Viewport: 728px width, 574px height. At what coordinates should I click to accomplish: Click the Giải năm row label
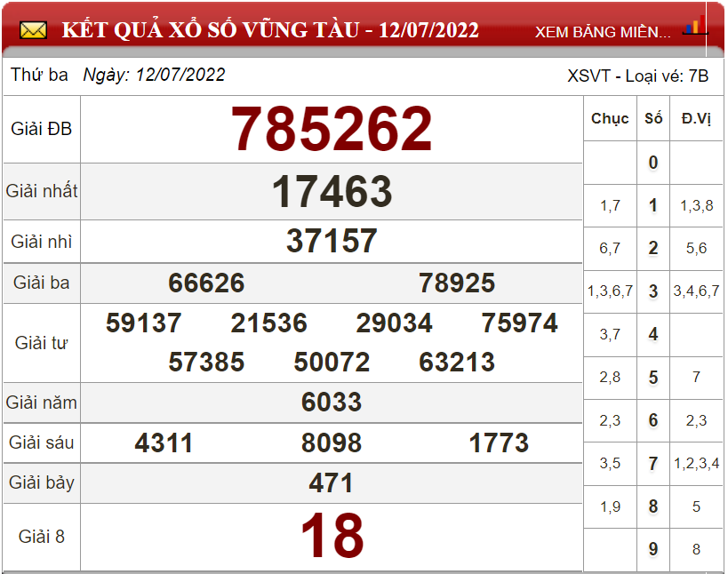41,403
